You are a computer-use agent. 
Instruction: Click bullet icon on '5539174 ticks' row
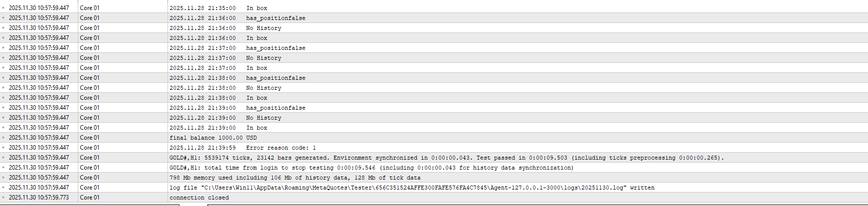[x=3, y=158]
